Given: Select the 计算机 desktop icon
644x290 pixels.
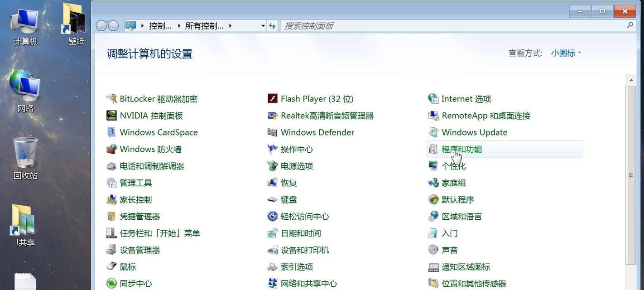Looking at the screenshot, I should point(25,27).
